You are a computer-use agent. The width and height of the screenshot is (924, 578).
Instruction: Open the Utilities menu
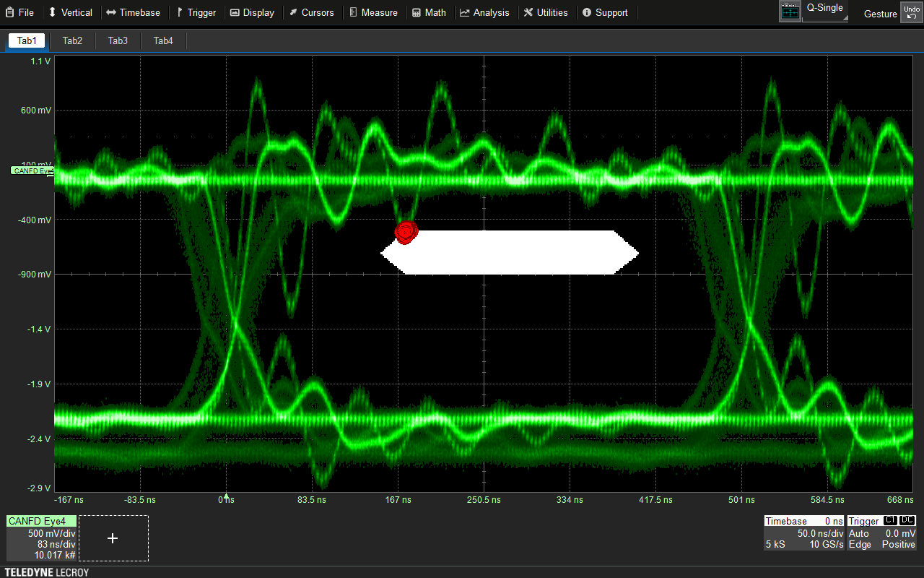(x=546, y=12)
